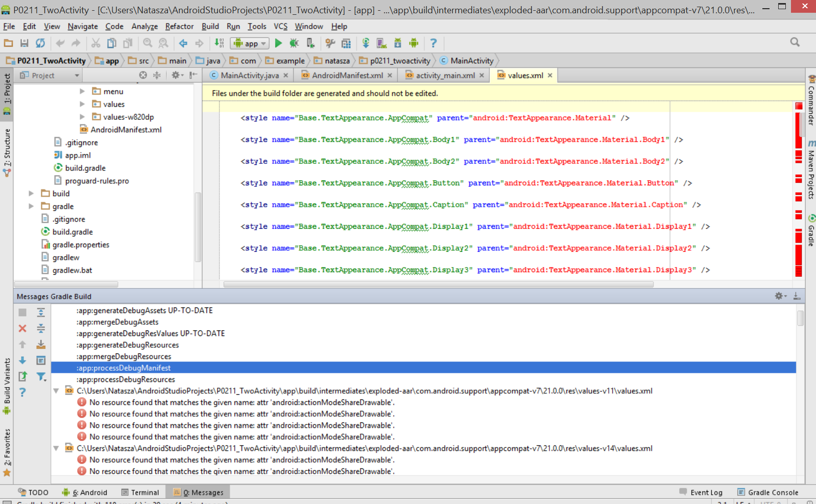Open the Project view dropdown
Viewport: 816px width, 504px height.
(x=50, y=76)
